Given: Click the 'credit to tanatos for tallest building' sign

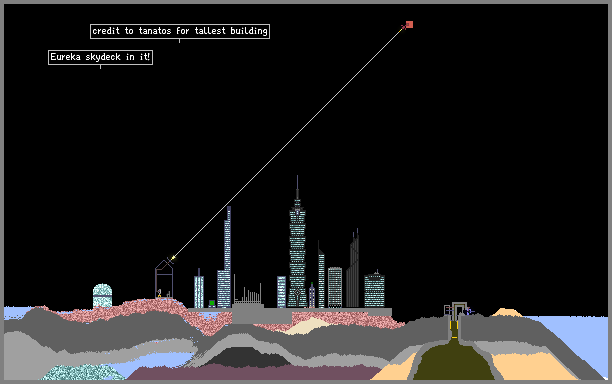Looking at the screenshot, I should (x=180, y=31).
